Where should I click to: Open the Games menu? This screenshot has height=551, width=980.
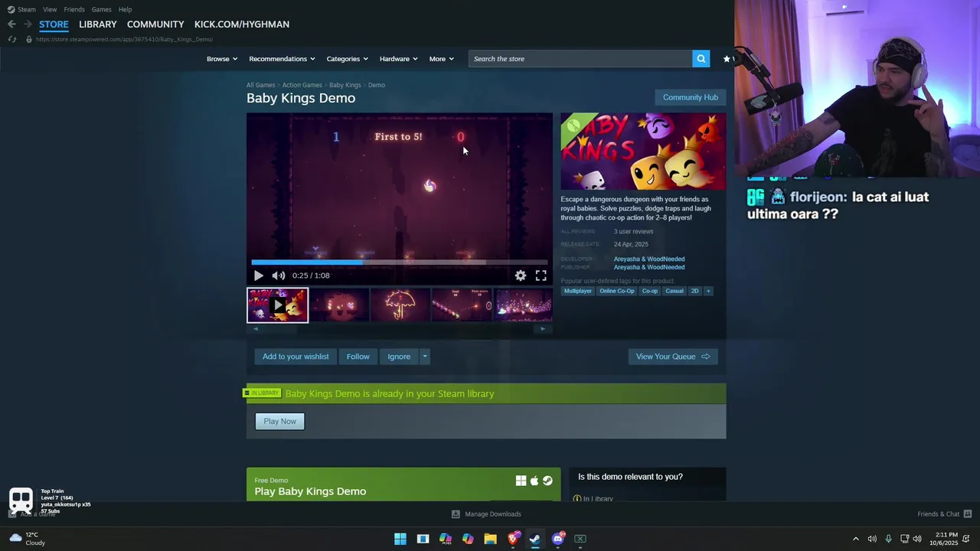pyautogui.click(x=102, y=9)
